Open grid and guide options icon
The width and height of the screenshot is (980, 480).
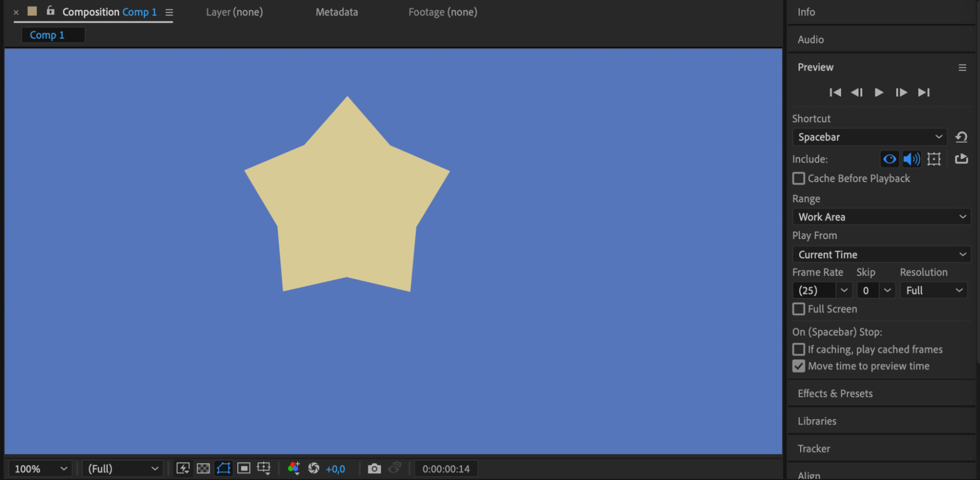point(264,468)
